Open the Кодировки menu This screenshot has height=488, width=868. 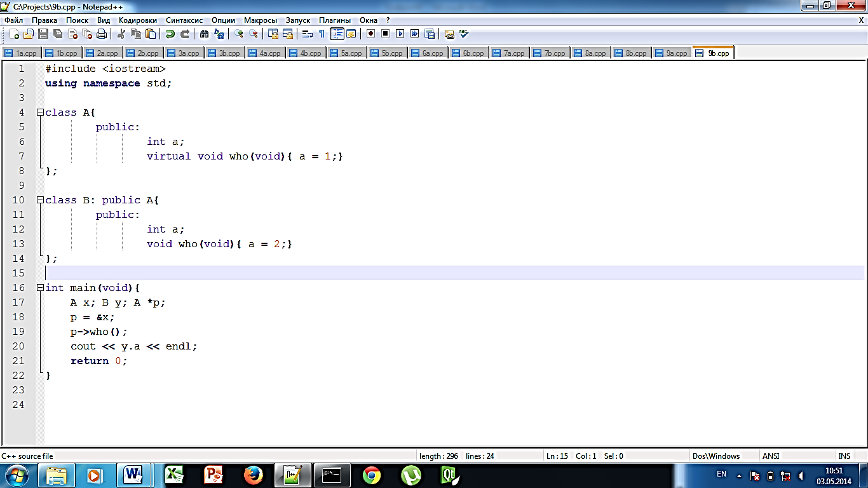138,20
